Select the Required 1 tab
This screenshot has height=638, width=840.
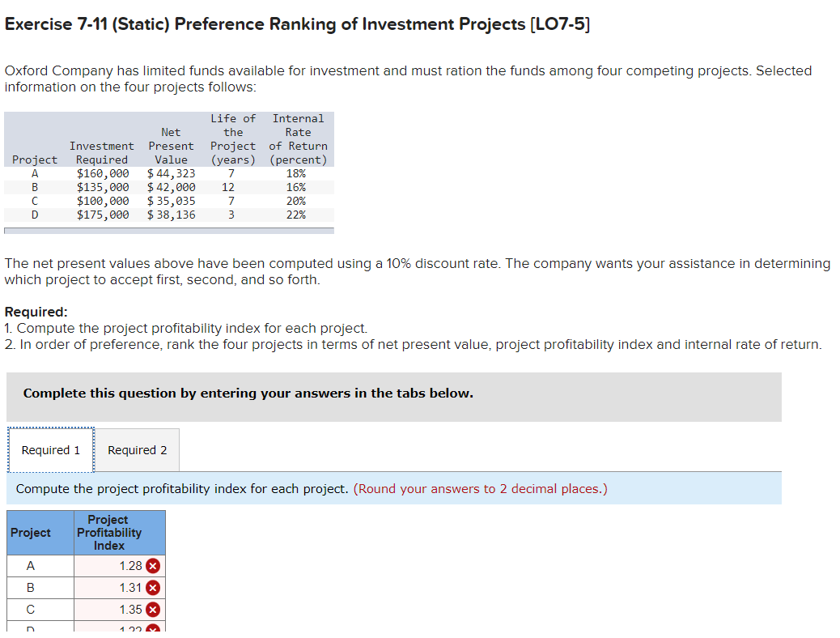tap(50, 449)
